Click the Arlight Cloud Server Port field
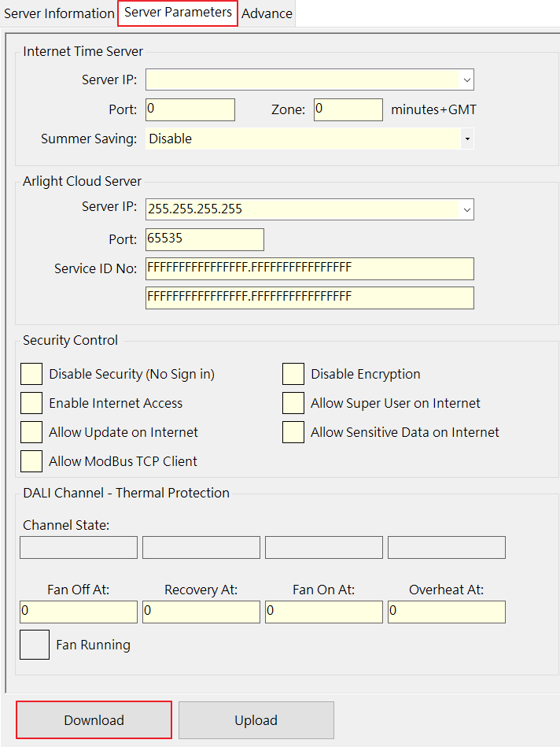This screenshot has height=747, width=560. 204,239
